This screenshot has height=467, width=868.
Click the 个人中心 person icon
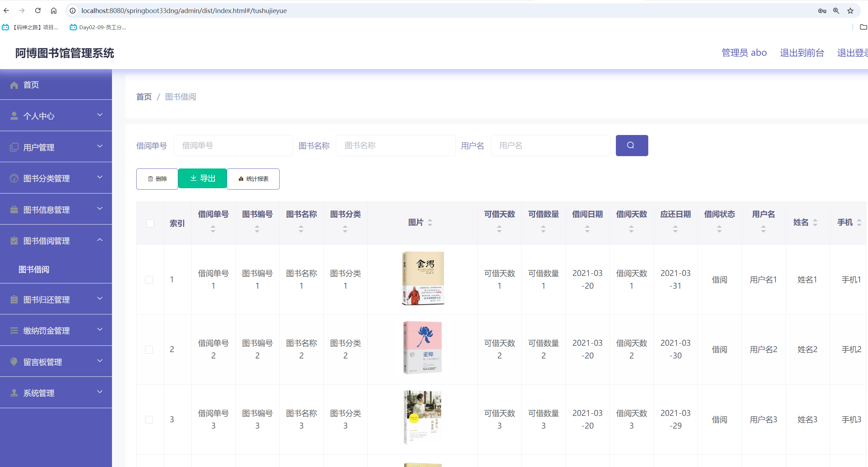point(14,116)
